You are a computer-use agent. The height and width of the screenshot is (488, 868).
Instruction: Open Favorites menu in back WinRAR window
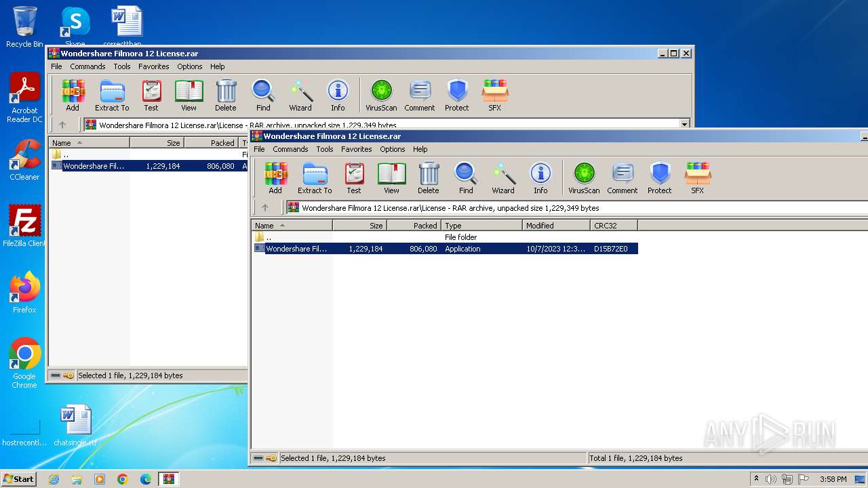[x=154, y=66]
